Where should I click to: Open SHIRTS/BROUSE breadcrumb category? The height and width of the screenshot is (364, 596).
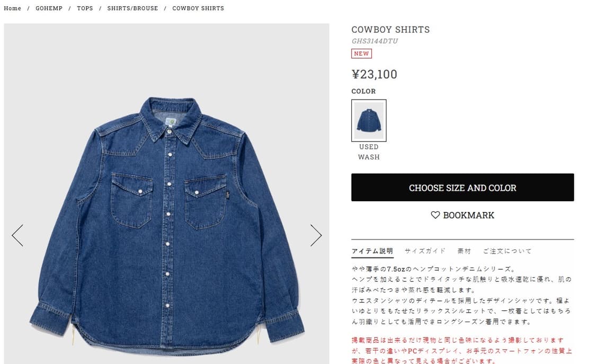pyautogui.click(x=132, y=8)
